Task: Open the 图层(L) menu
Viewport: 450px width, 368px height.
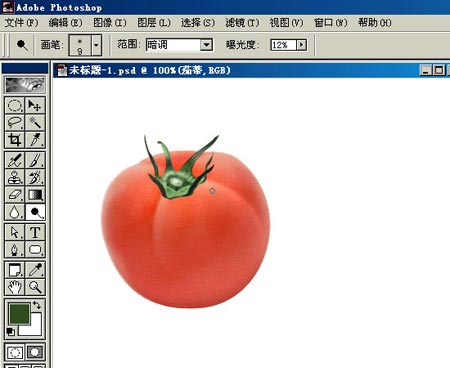Action: pos(154,23)
